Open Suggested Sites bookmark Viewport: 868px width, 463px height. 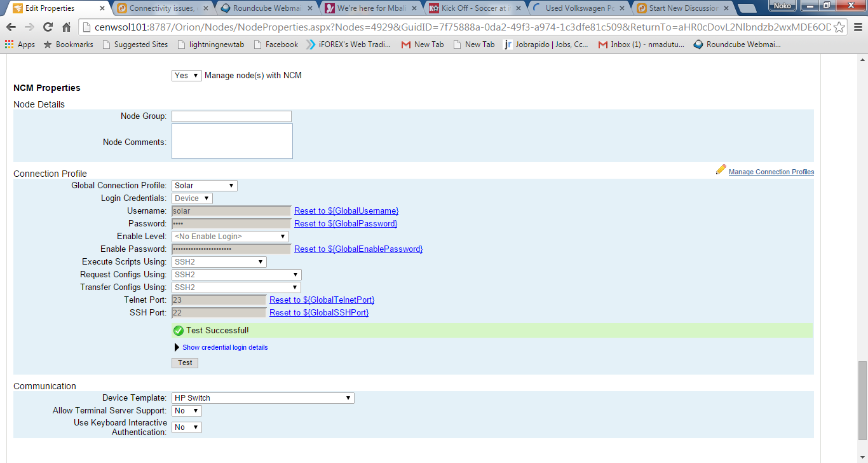click(135, 45)
